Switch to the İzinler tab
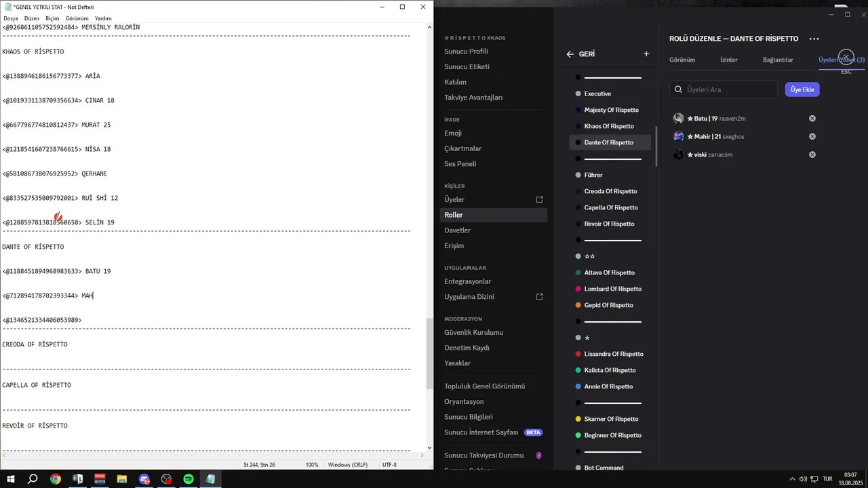 (x=729, y=60)
